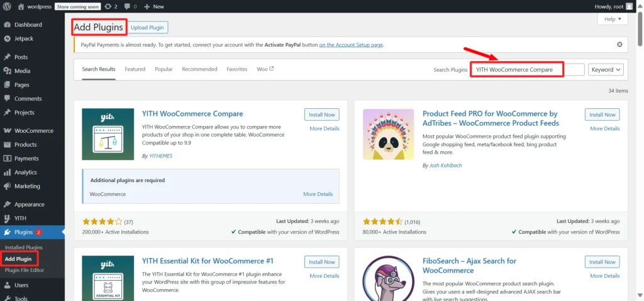Image resolution: width=644 pixels, height=301 pixels.
Task: Open the Media icon in sidebar
Action: (7, 71)
